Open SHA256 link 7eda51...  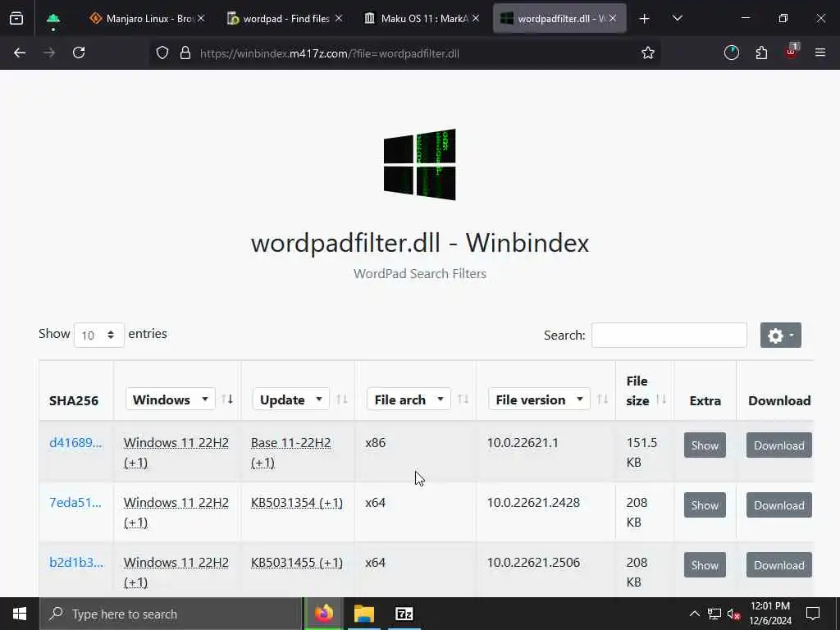click(x=75, y=503)
